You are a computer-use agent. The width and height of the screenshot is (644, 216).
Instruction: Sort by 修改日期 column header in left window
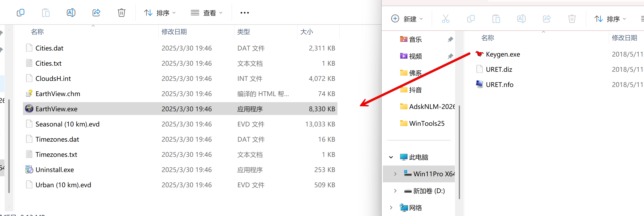click(174, 32)
